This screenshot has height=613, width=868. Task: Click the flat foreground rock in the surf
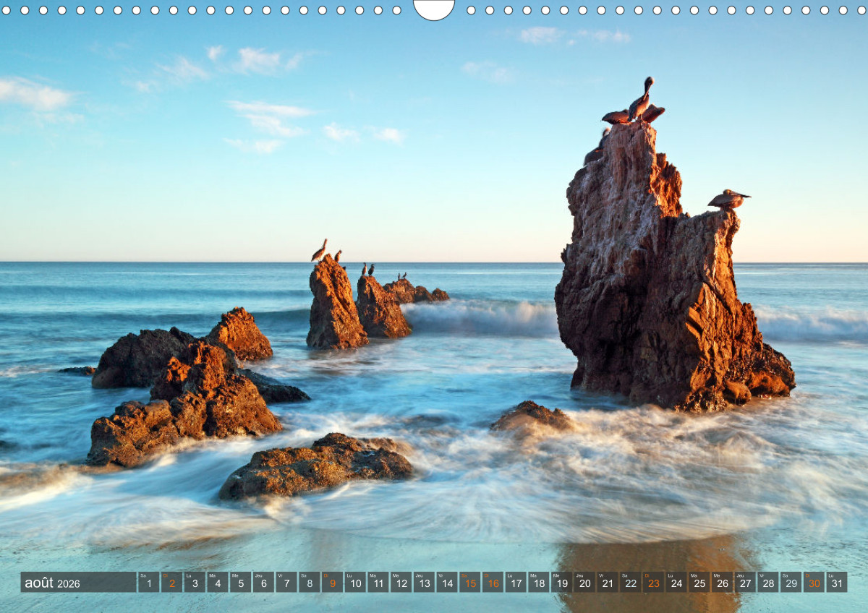point(316,466)
